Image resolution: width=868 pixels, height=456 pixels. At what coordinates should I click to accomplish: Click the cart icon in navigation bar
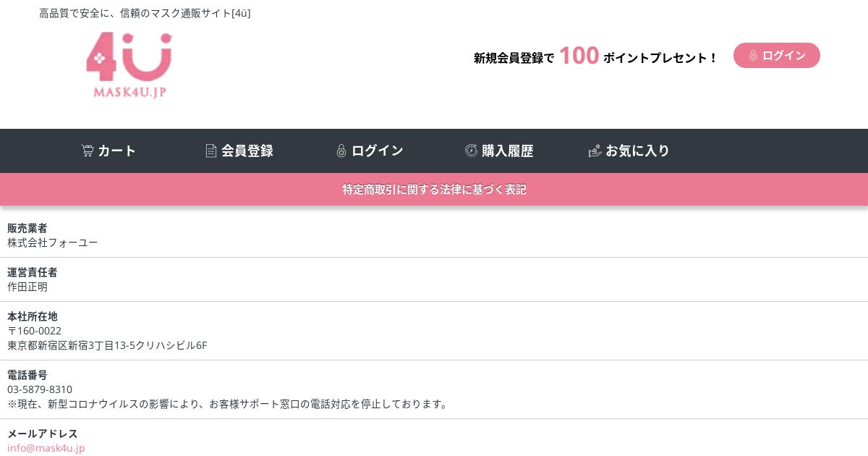(88, 151)
